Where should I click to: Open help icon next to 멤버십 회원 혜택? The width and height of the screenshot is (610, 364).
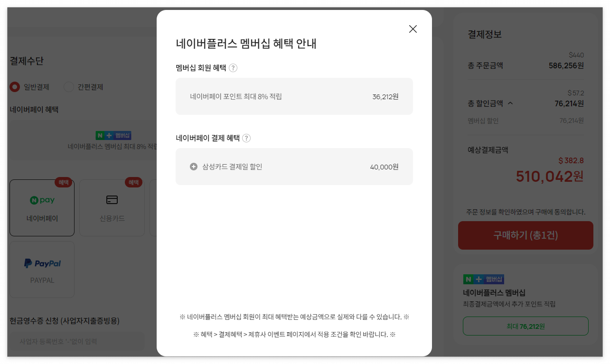pos(233,68)
